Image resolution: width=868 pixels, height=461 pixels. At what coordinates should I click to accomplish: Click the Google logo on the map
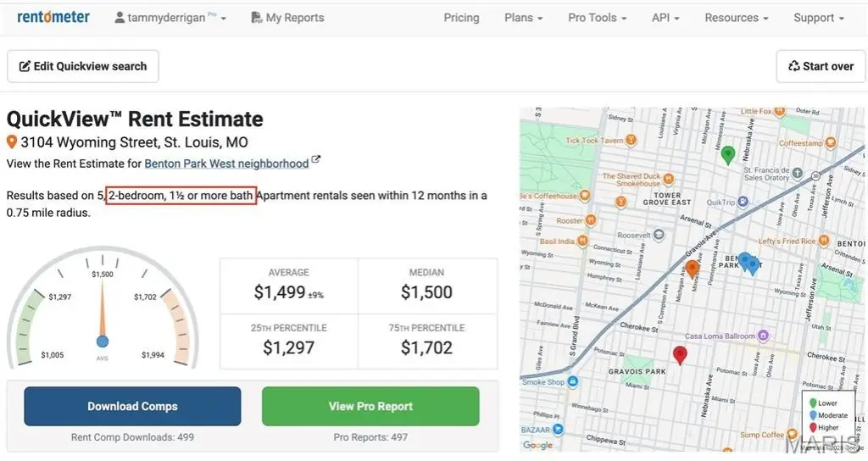[x=537, y=445]
